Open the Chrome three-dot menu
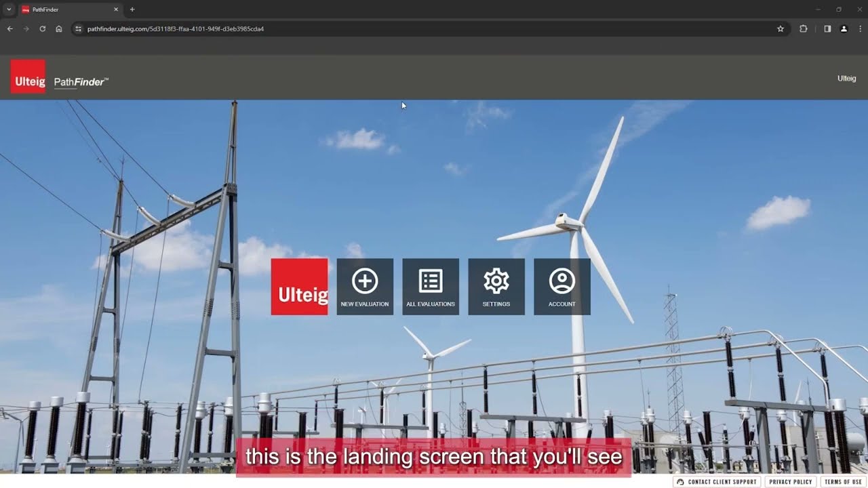Screen dimensions: 868x488 tap(861, 29)
